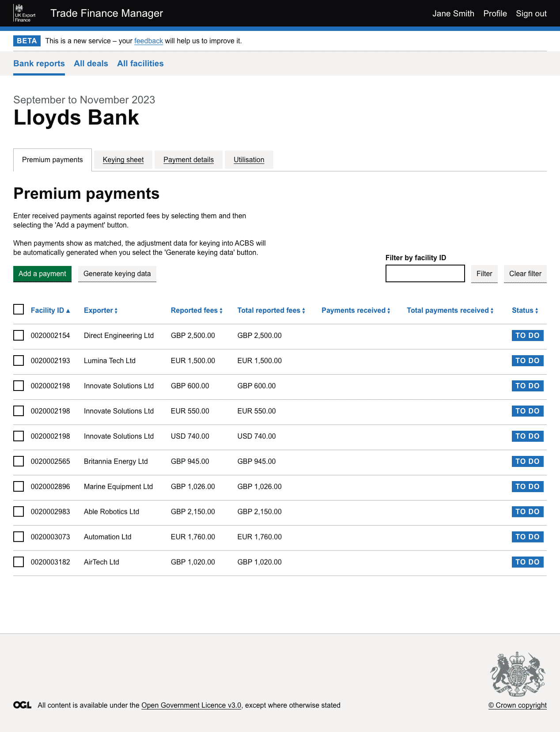Click sort arrows next to Reported fees
This screenshot has height=732, width=560.
click(221, 311)
